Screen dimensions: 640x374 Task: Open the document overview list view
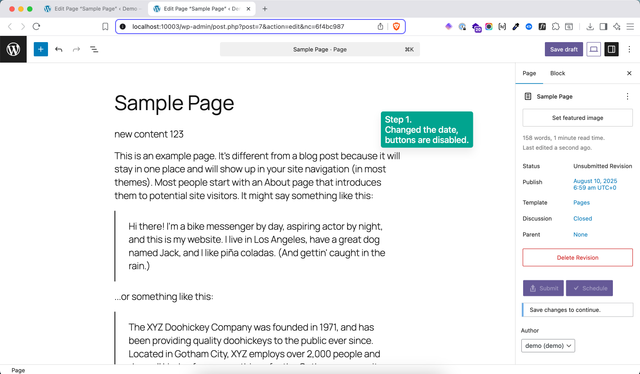pos(94,49)
